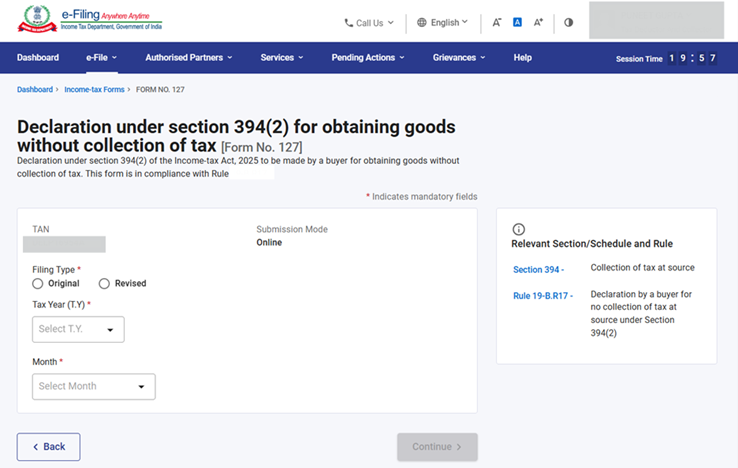738x468 pixels.
Task: Click the Call Us phone icon
Action: pyautogui.click(x=349, y=22)
